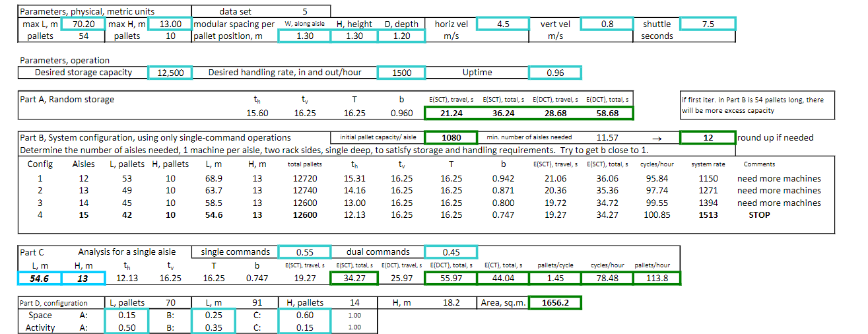
Task: Click the dual commands 0.45 input
Action: click(x=451, y=251)
